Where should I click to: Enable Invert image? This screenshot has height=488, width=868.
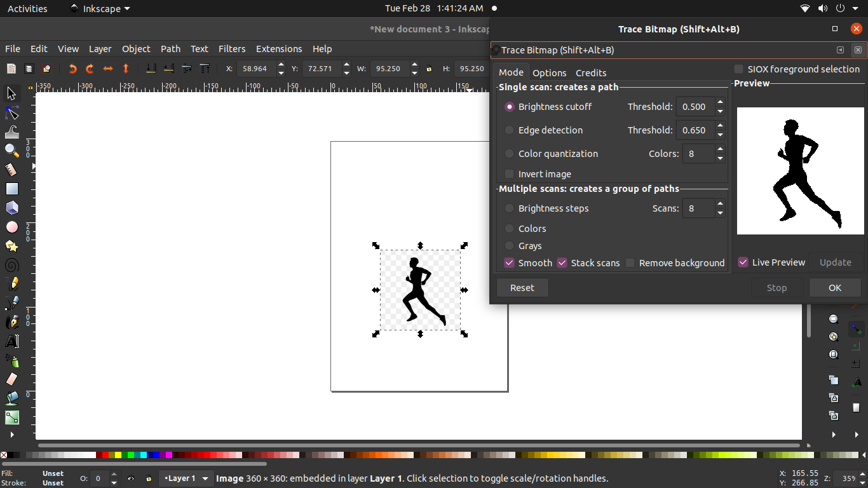(509, 173)
